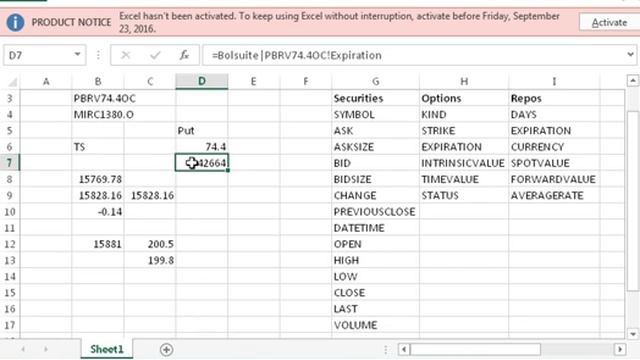The image size is (640, 360).
Task: Select cell with text Put
Action: click(x=202, y=131)
